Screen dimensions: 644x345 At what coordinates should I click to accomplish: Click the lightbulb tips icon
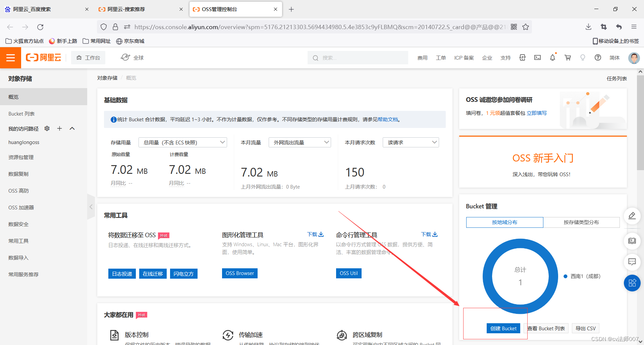[x=583, y=58]
